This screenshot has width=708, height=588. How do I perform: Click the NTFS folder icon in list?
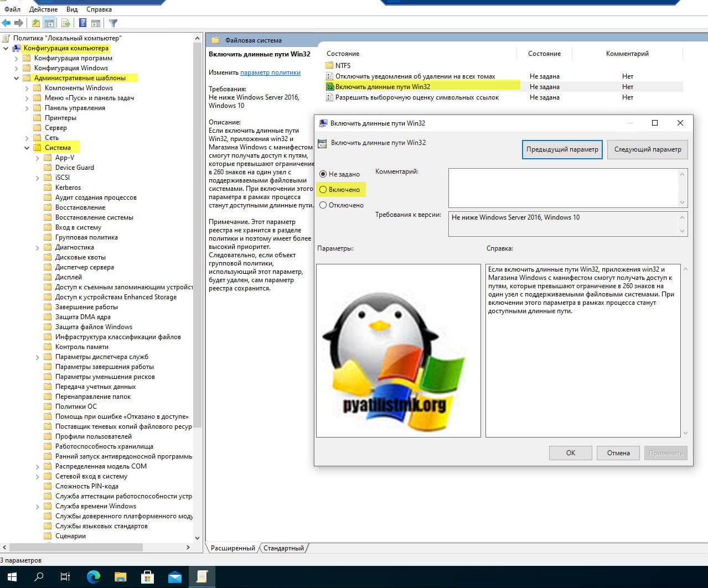click(330, 65)
